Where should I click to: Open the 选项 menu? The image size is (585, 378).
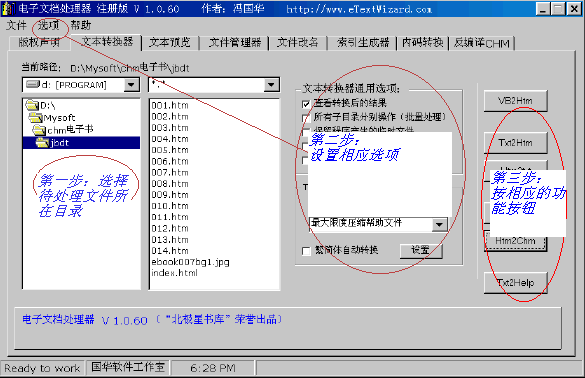[49, 25]
